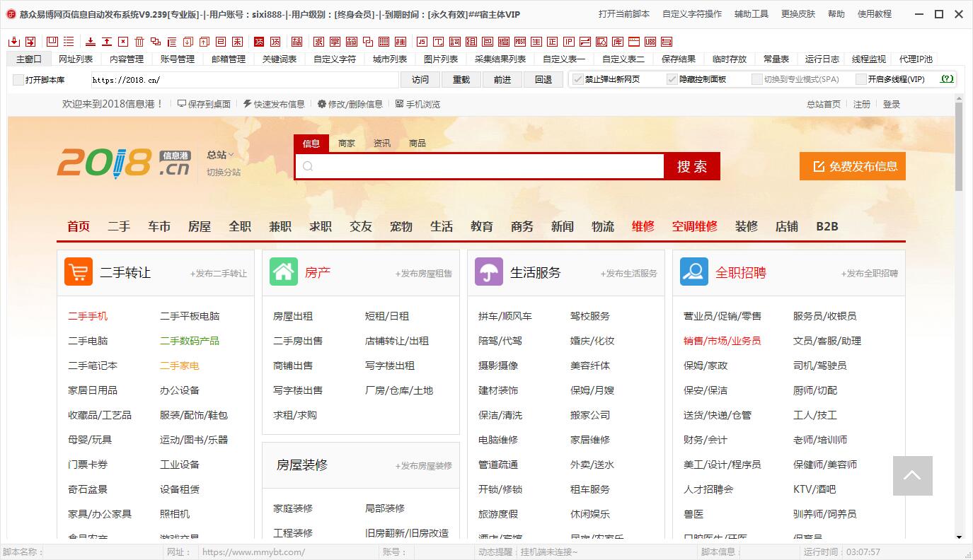This screenshot has width=973, height=560.
Task: Click the 稿 toolbar icon
Action: (x=296, y=42)
